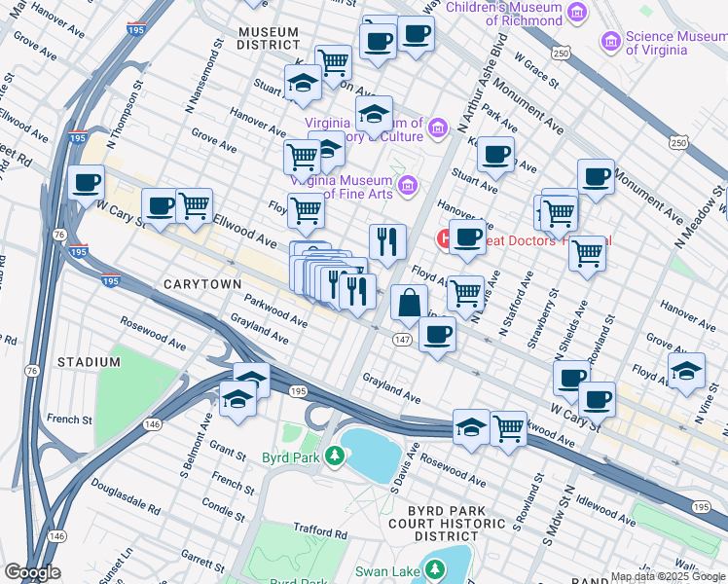Viewport: 728px width, 584px height.
Task: Open the frontmost restaurant marker in the Carytown cluster
Action: click(x=357, y=293)
